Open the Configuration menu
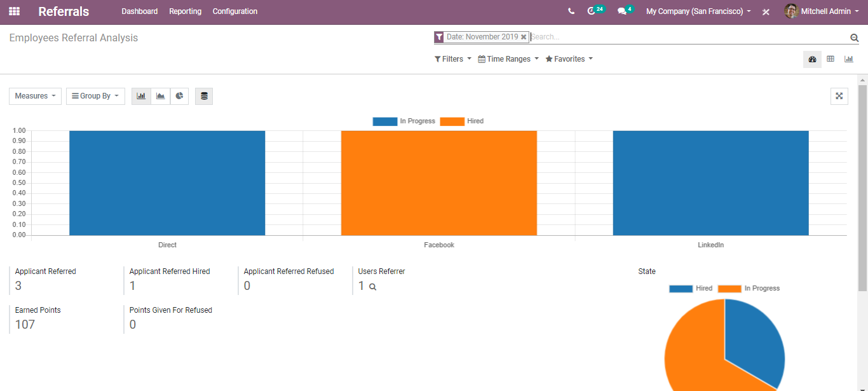 pyautogui.click(x=235, y=11)
